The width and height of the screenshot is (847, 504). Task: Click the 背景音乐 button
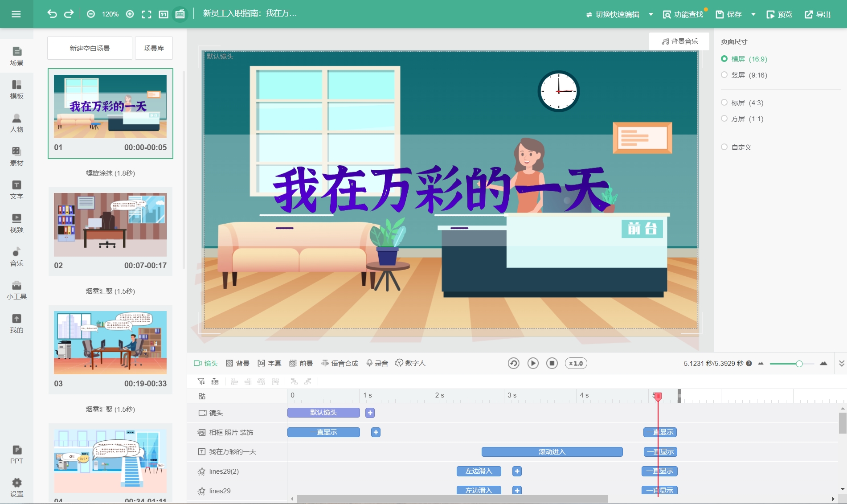[679, 41]
